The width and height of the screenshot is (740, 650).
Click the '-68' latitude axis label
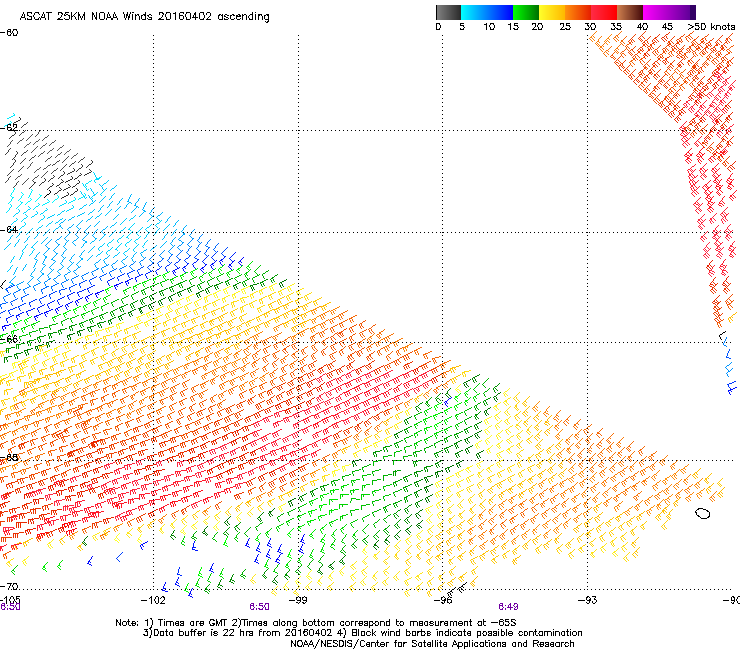9,458
